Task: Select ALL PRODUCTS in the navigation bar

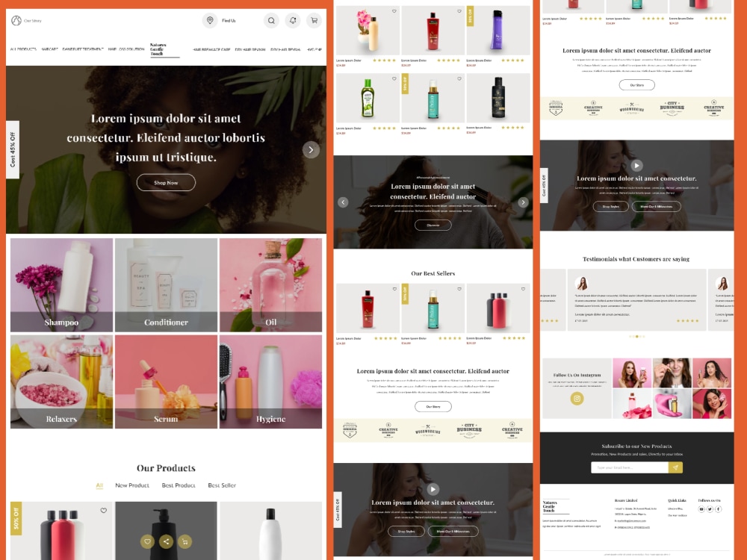Action: [x=23, y=49]
